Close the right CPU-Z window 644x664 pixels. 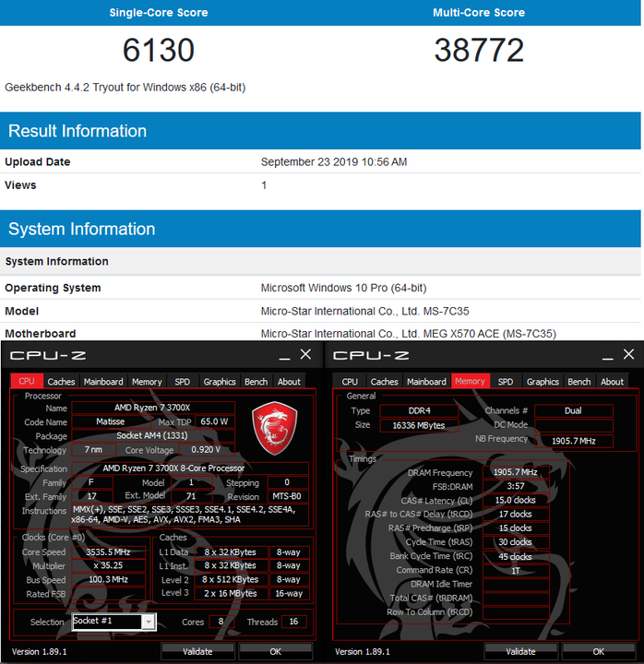point(628,354)
